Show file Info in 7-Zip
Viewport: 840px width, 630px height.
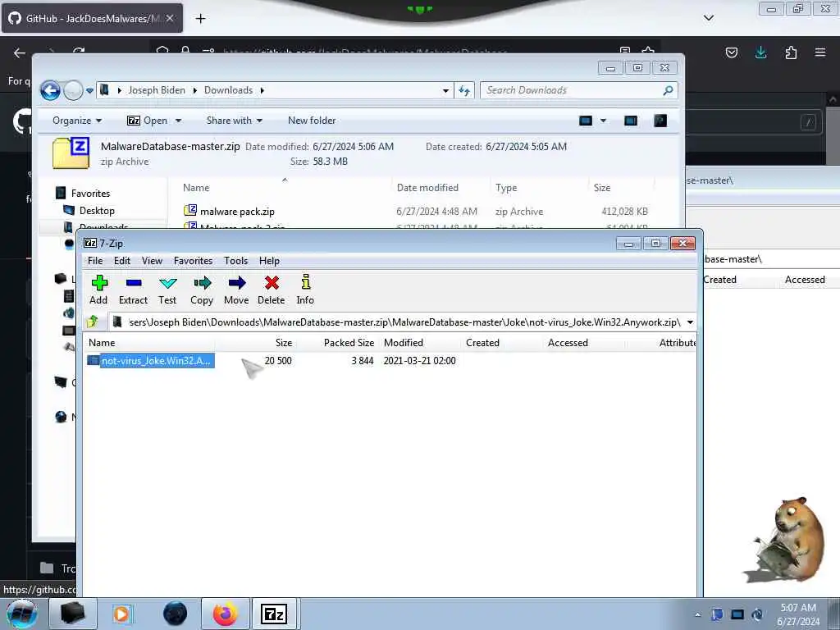(x=305, y=290)
